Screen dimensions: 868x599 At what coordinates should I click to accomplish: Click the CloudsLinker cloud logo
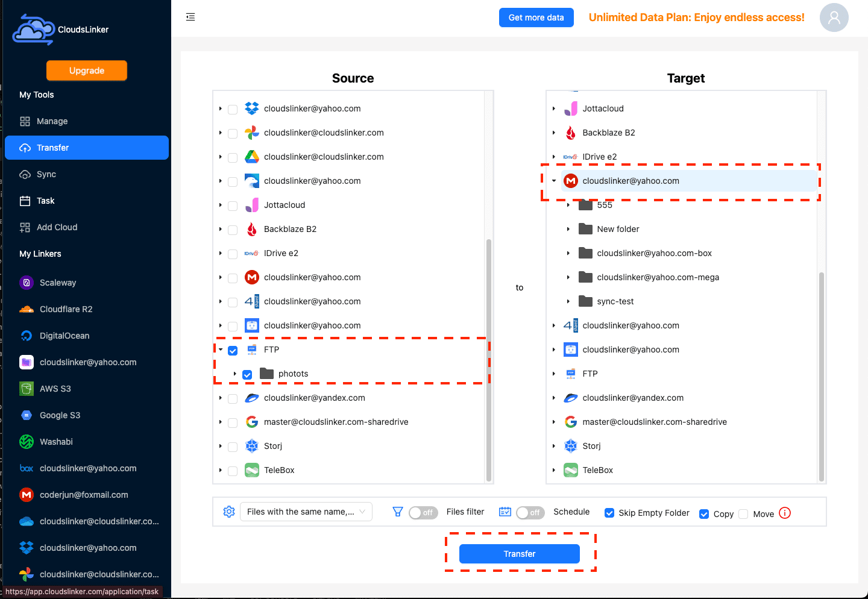pos(34,30)
